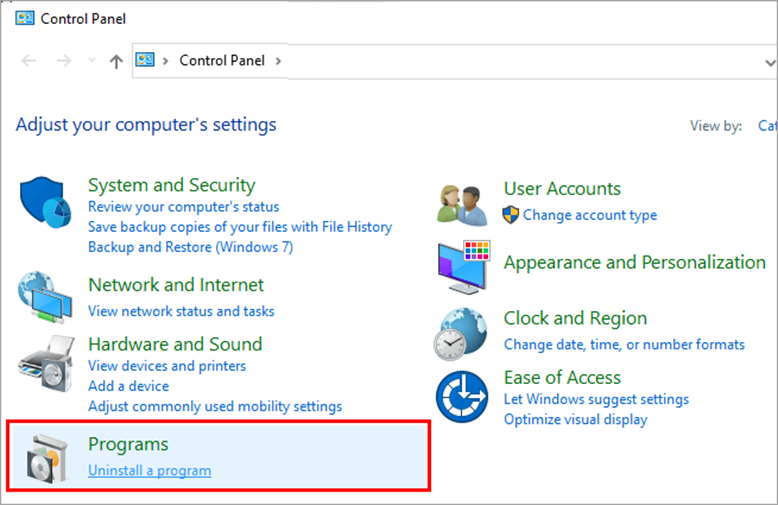This screenshot has width=778, height=505.
Task: Click the Programs disc box icon
Action: pyautogui.click(x=47, y=459)
